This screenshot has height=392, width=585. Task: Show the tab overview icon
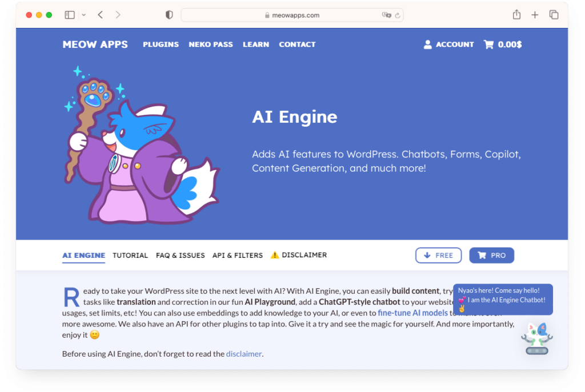tap(554, 15)
